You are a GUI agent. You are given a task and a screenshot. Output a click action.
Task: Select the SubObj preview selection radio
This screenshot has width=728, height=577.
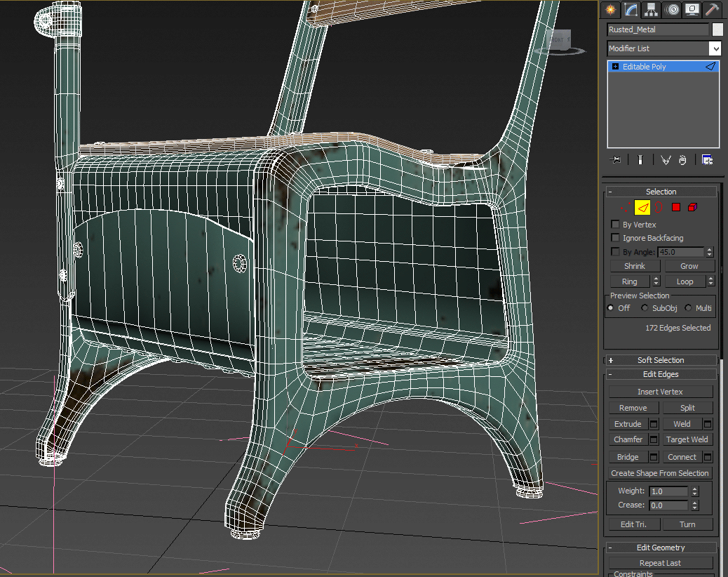click(x=645, y=308)
